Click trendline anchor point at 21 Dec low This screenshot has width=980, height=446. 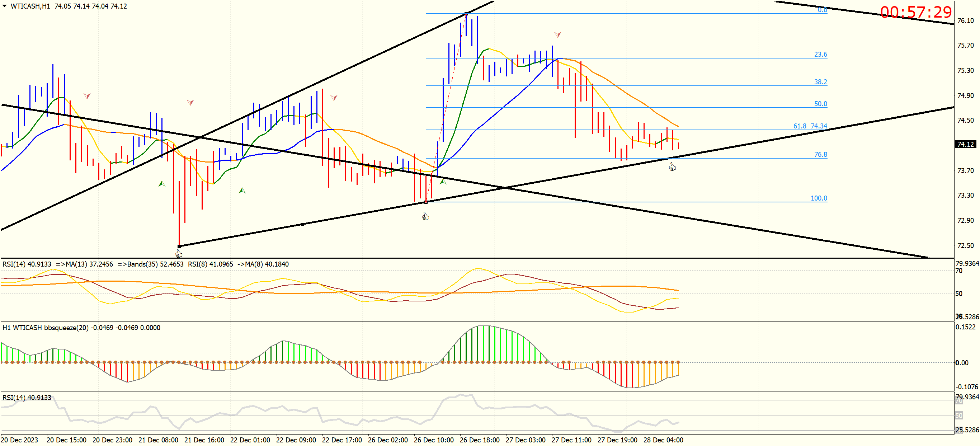point(179,246)
